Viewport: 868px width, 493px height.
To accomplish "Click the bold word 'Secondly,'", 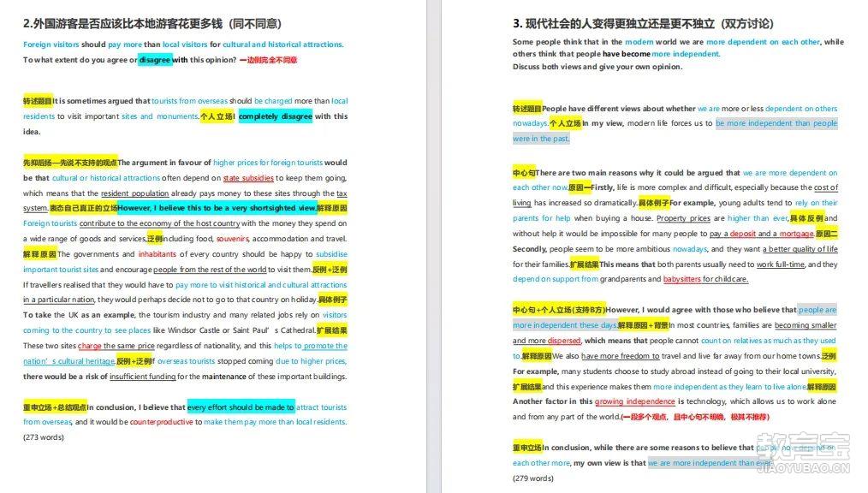I will point(530,250).
